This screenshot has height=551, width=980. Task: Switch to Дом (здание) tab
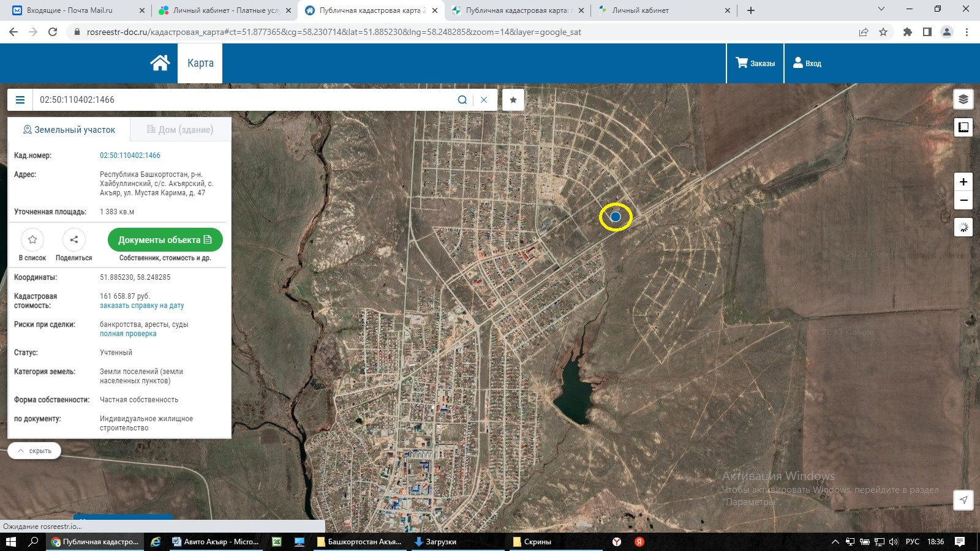click(x=180, y=130)
